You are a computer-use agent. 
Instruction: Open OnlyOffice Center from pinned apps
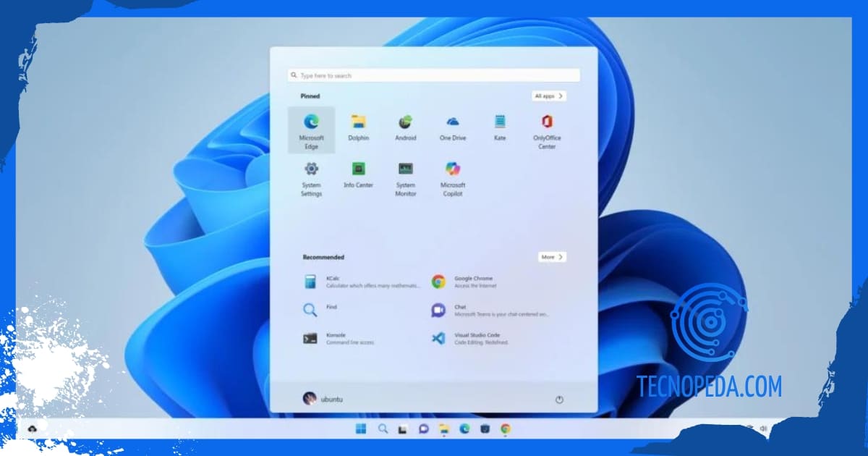point(547,131)
